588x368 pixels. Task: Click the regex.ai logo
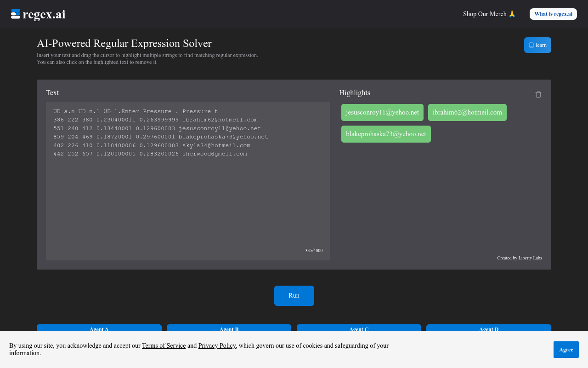click(38, 14)
